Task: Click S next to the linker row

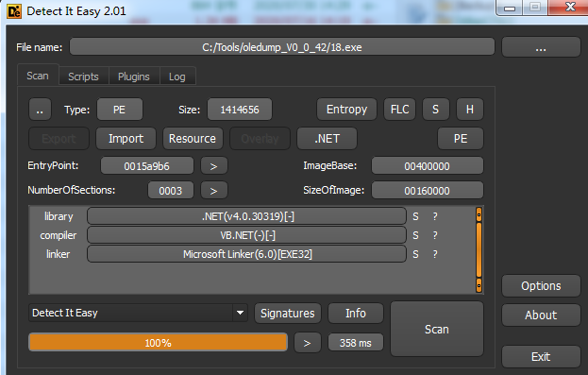Action: click(x=415, y=254)
